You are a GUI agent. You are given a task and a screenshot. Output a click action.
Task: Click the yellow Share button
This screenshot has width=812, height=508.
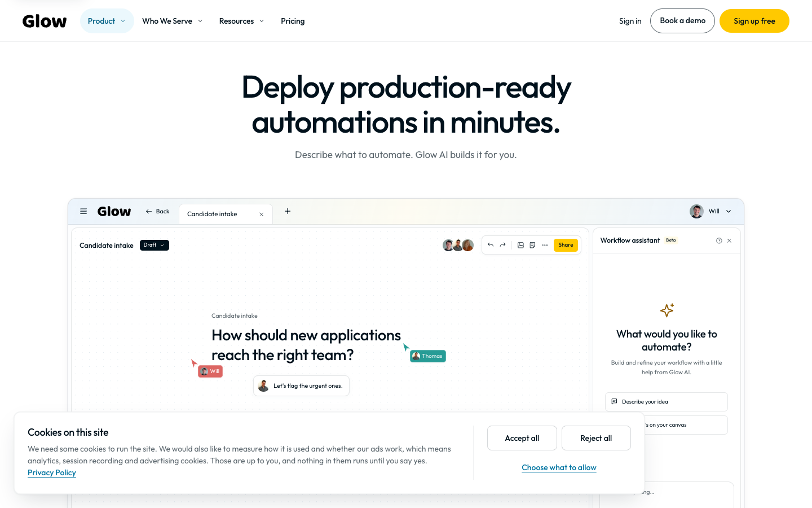click(566, 245)
